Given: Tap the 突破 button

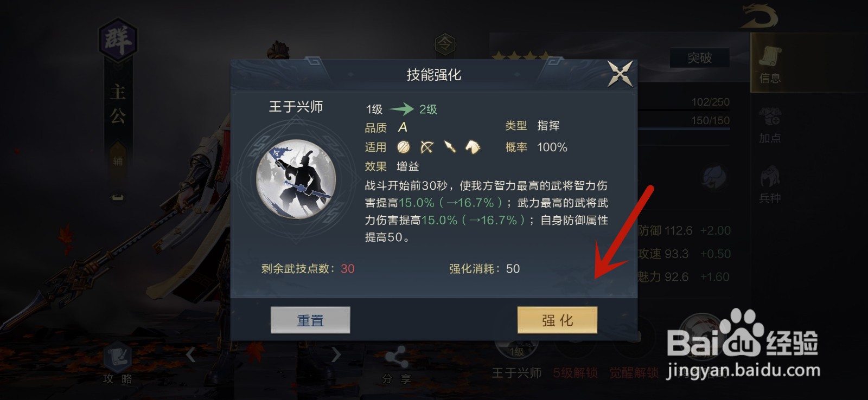Looking at the screenshot, I should point(699,58).
